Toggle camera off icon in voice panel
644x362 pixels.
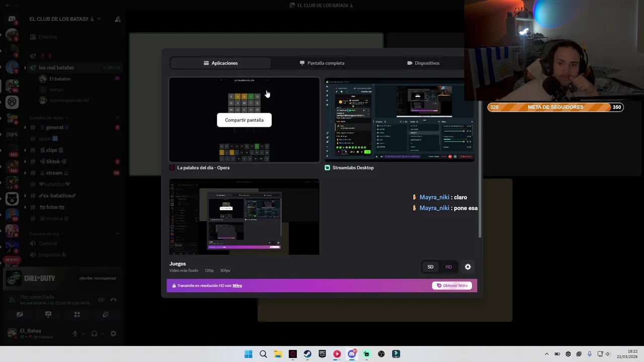pos(20,314)
